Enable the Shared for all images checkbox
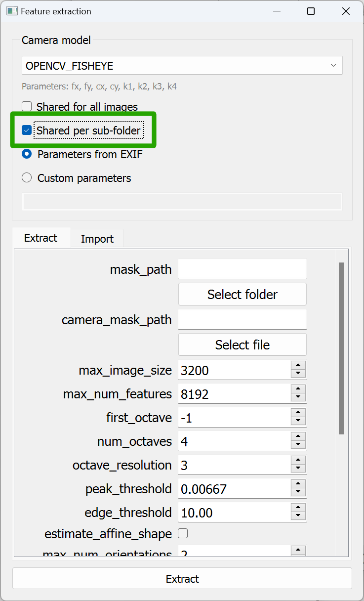The height and width of the screenshot is (601, 364). (x=26, y=106)
